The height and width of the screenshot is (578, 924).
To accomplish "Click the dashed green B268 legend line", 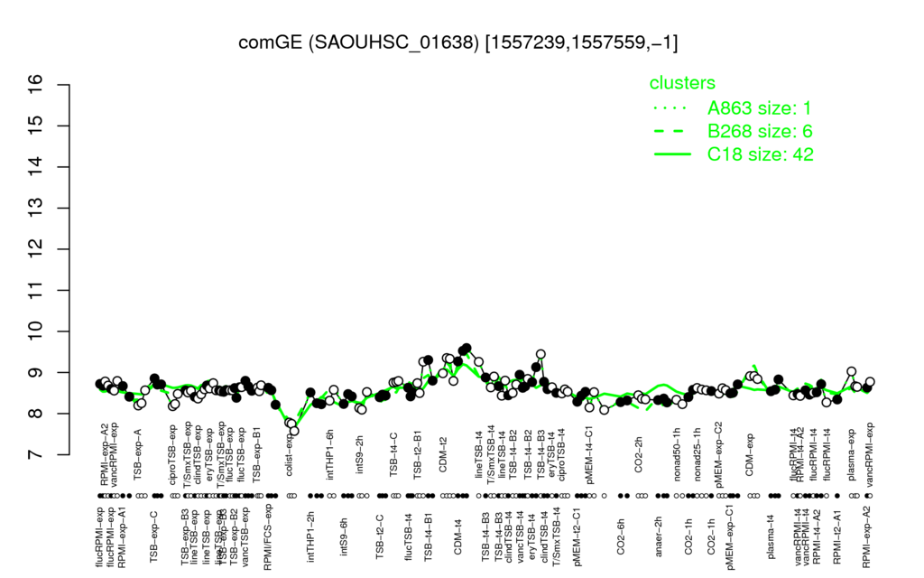I will tap(669, 131).
